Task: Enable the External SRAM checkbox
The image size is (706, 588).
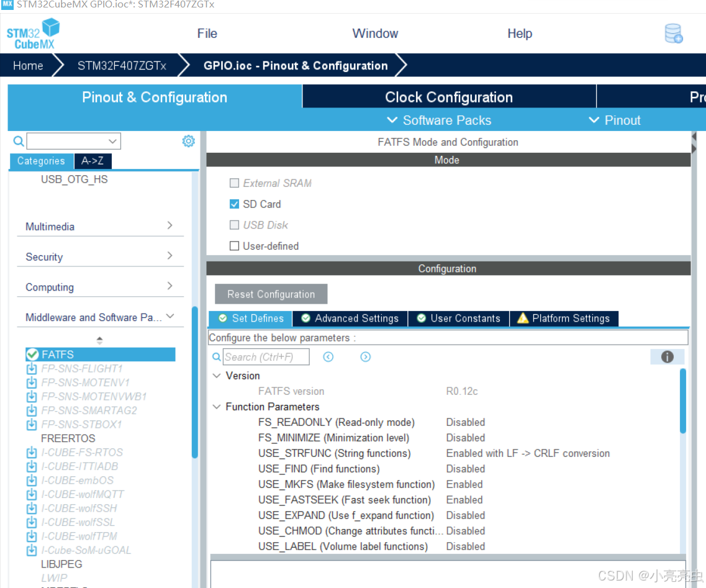Action: tap(234, 183)
